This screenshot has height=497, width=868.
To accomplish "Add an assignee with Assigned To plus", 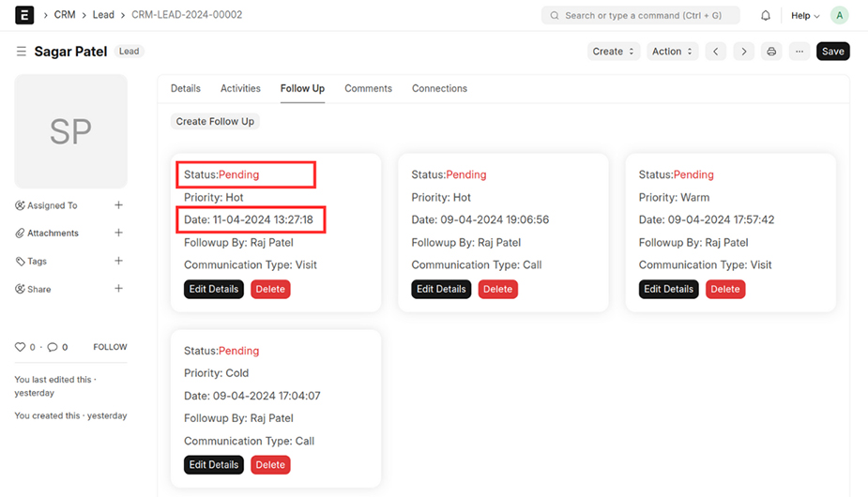I will [x=118, y=205].
